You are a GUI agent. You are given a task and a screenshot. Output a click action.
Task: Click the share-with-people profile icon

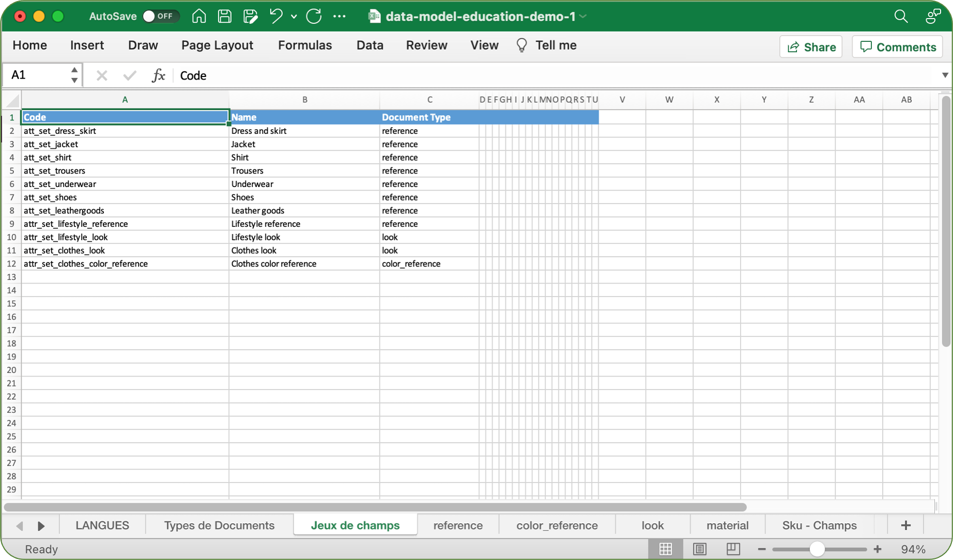click(933, 17)
